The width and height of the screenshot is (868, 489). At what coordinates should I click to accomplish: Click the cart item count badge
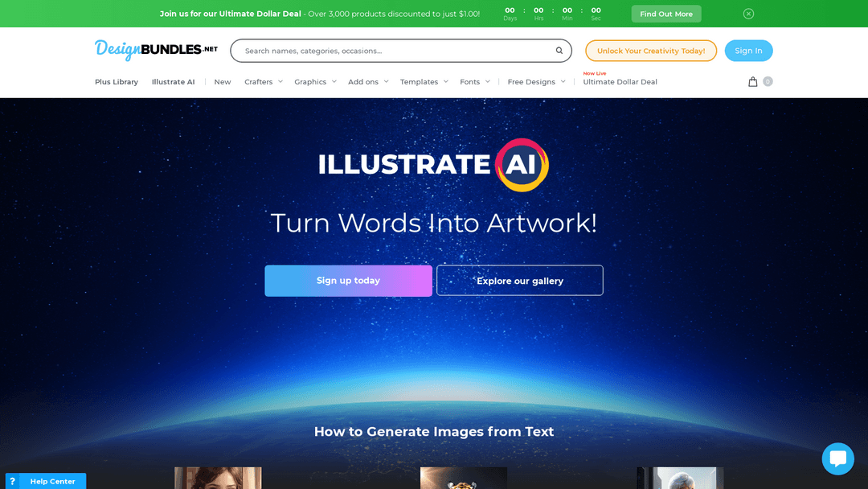click(768, 81)
